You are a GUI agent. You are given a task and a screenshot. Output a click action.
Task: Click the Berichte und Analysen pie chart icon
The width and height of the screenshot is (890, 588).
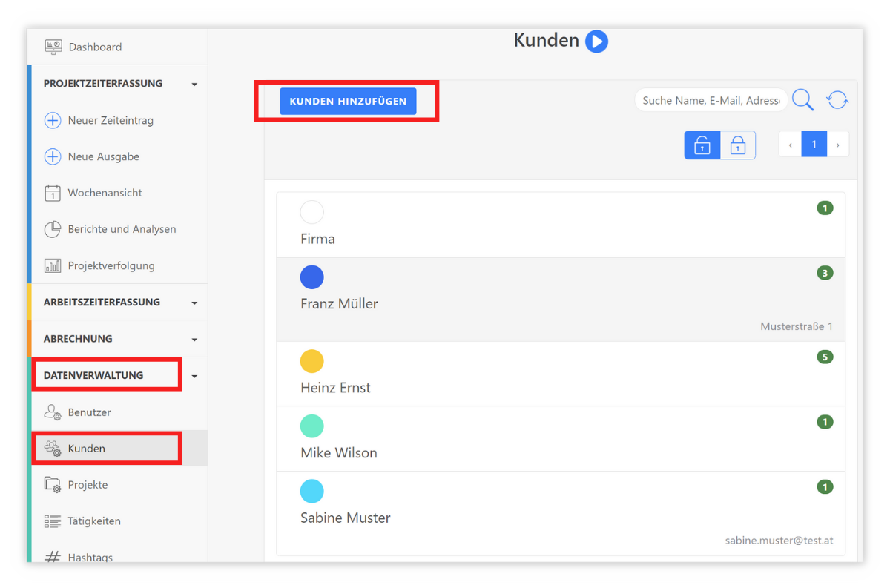click(53, 229)
